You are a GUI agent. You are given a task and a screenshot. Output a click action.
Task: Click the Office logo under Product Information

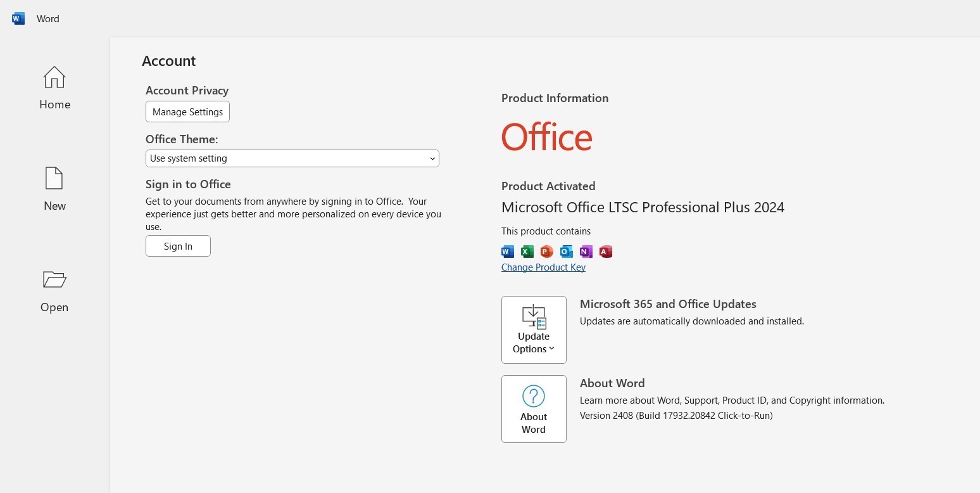pyautogui.click(x=547, y=137)
